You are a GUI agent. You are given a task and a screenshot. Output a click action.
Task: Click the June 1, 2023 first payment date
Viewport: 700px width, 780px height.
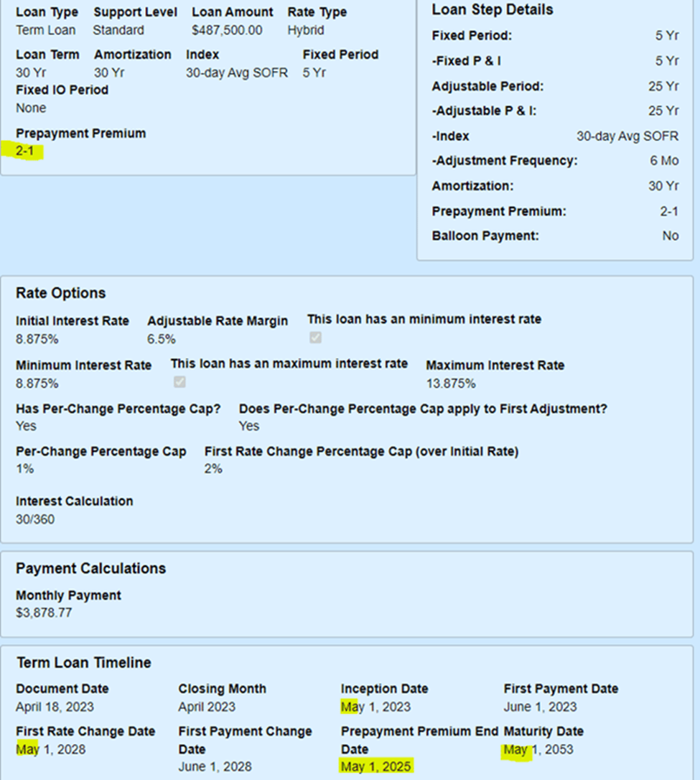pyautogui.click(x=541, y=707)
